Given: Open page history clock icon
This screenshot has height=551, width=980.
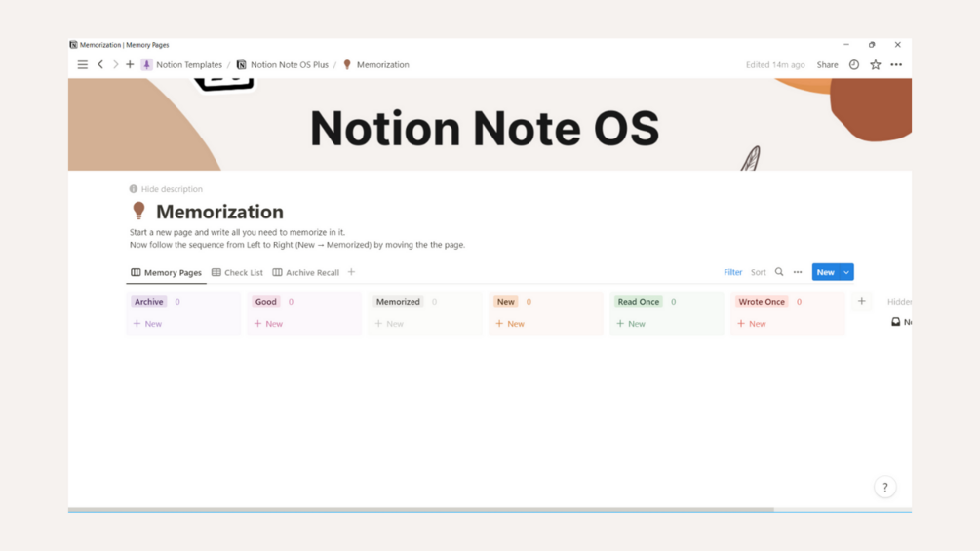Looking at the screenshot, I should (854, 65).
